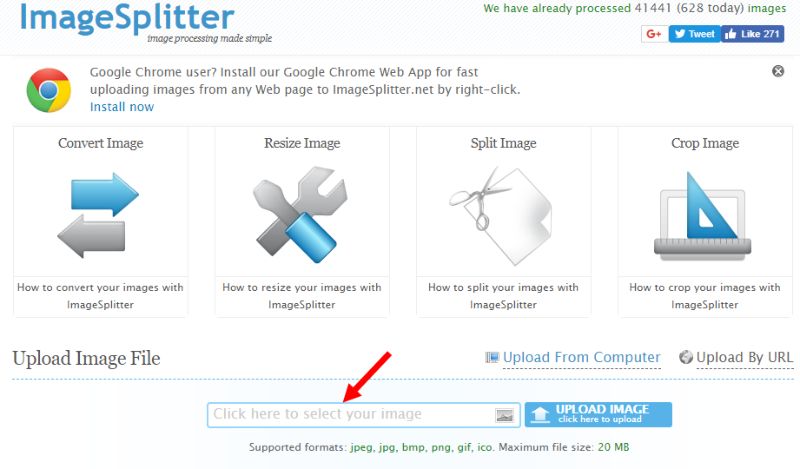Dismiss the Chrome Web App banner
Screen dimensions: 800x469
point(778,71)
